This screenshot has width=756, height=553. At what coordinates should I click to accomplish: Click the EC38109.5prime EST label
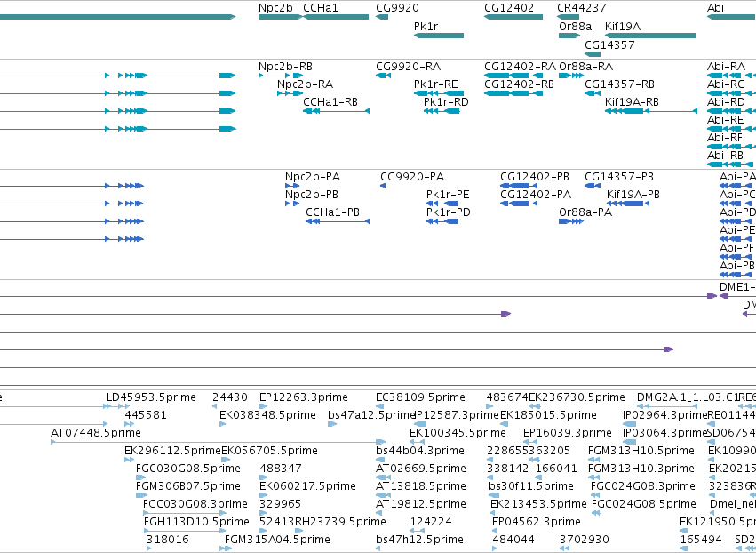tap(420, 397)
